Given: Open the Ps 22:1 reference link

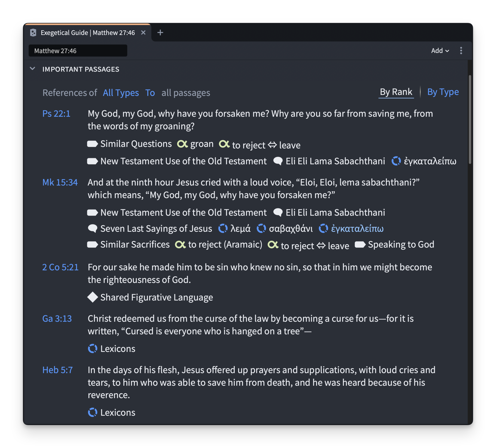Looking at the screenshot, I should pyautogui.click(x=56, y=114).
